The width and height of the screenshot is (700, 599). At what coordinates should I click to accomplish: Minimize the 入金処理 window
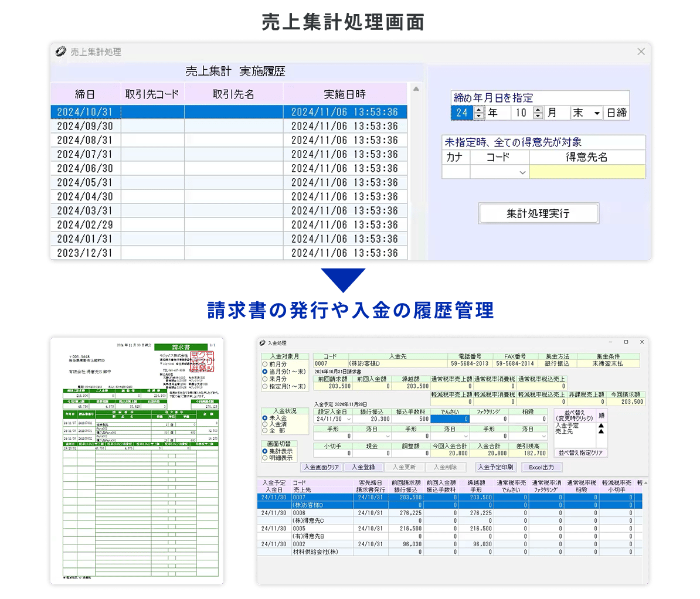pos(610,342)
